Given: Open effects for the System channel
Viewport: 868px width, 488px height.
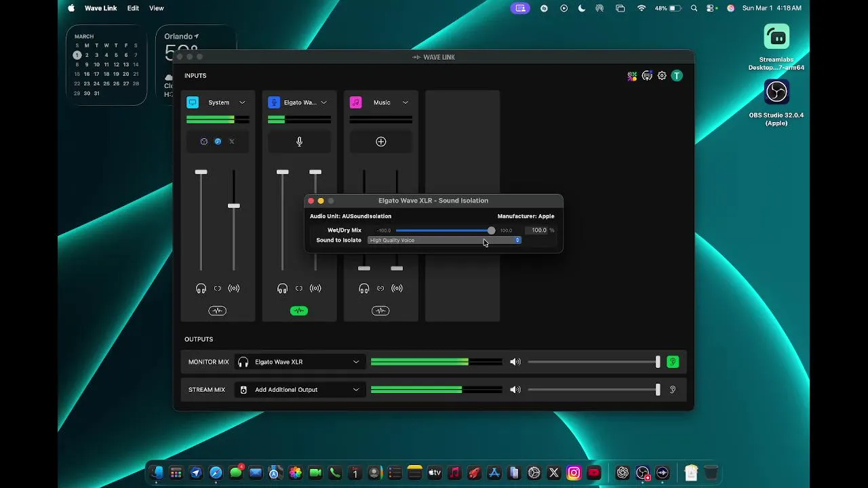Looking at the screenshot, I should coord(218,311).
